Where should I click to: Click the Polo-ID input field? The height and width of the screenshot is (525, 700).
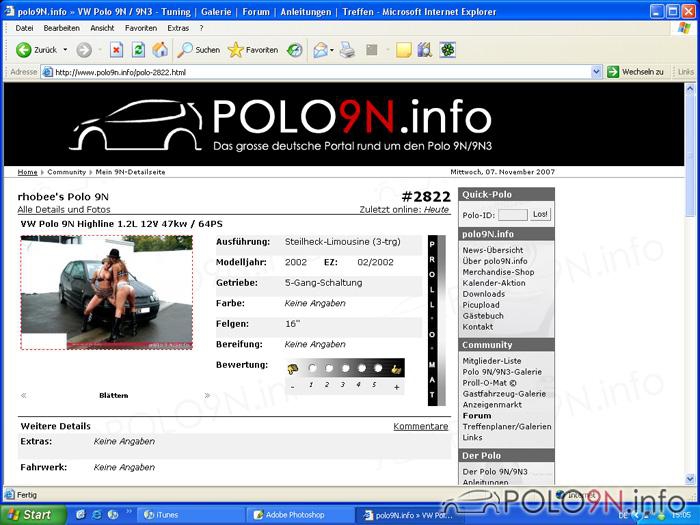click(512, 214)
